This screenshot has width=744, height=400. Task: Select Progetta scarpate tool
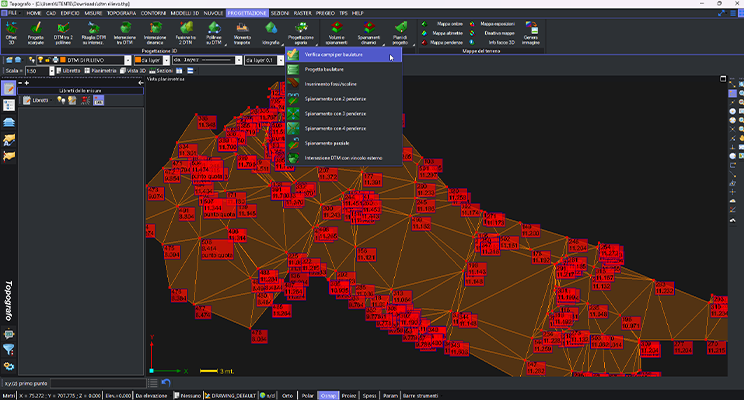36,33
